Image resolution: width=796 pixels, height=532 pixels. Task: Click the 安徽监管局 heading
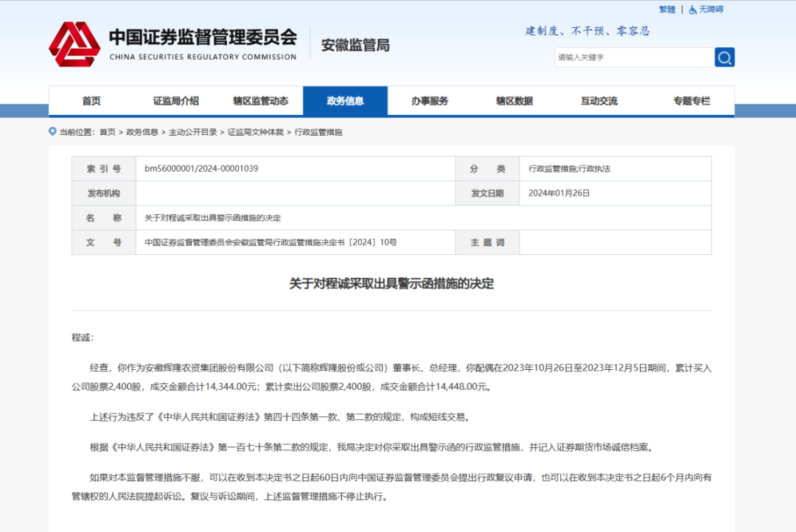coord(355,45)
